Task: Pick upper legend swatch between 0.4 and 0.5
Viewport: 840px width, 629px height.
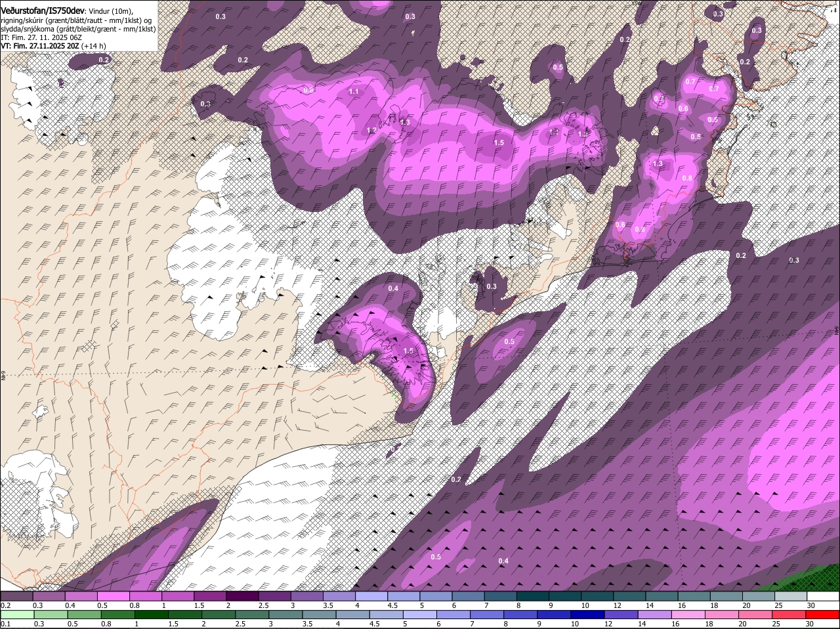Action: (81, 596)
